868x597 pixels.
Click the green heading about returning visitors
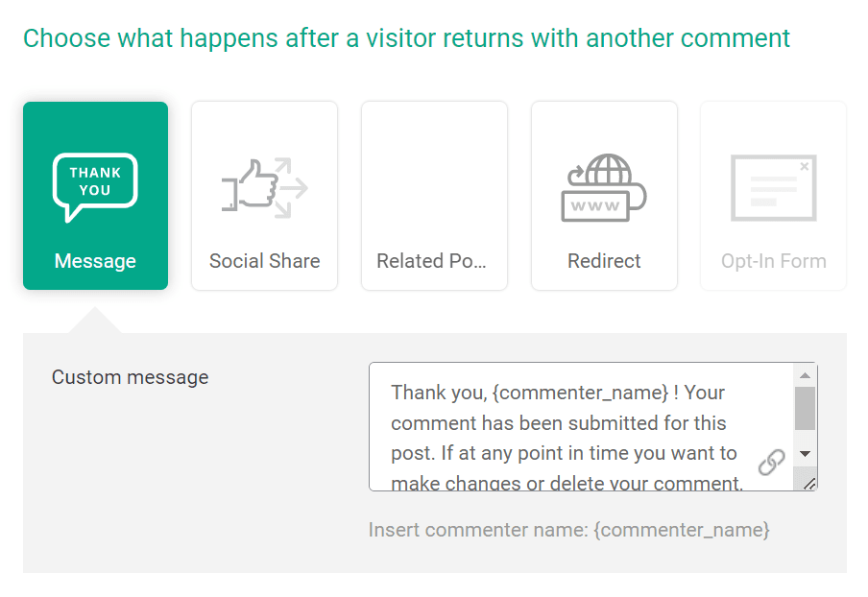click(406, 38)
